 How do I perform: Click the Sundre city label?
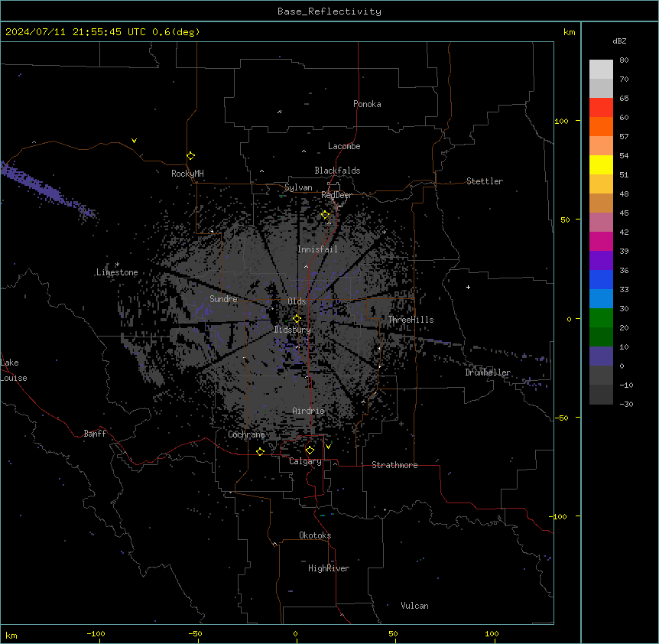223,299
